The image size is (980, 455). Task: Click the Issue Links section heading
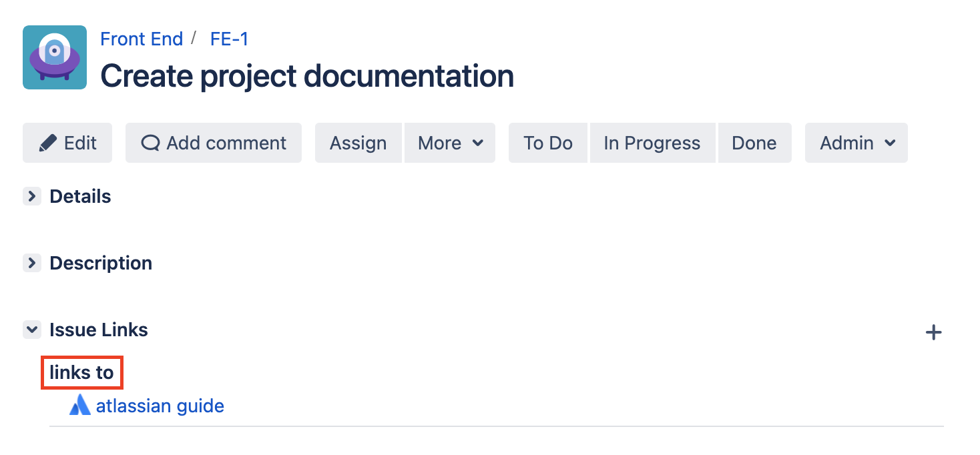point(99,330)
